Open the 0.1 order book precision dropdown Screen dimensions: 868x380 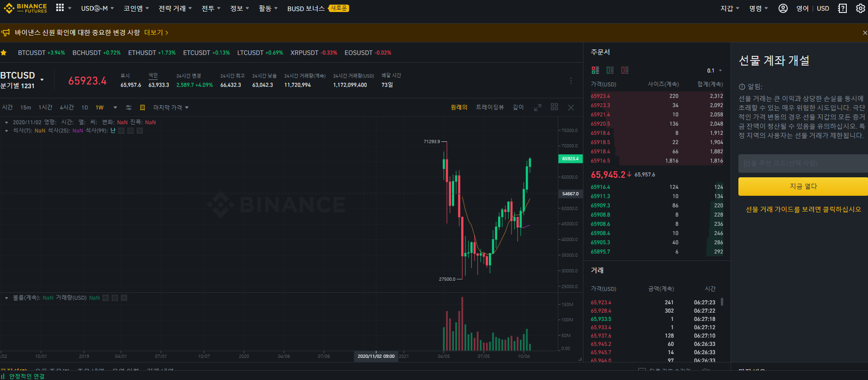(714, 71)
